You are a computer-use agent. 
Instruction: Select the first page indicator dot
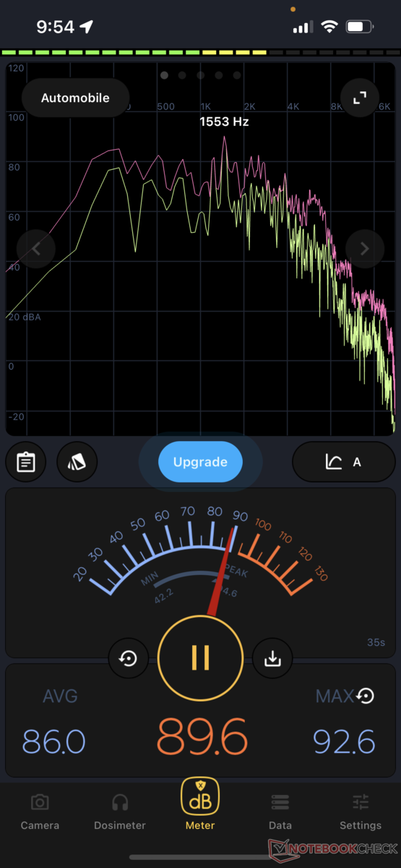165,75
